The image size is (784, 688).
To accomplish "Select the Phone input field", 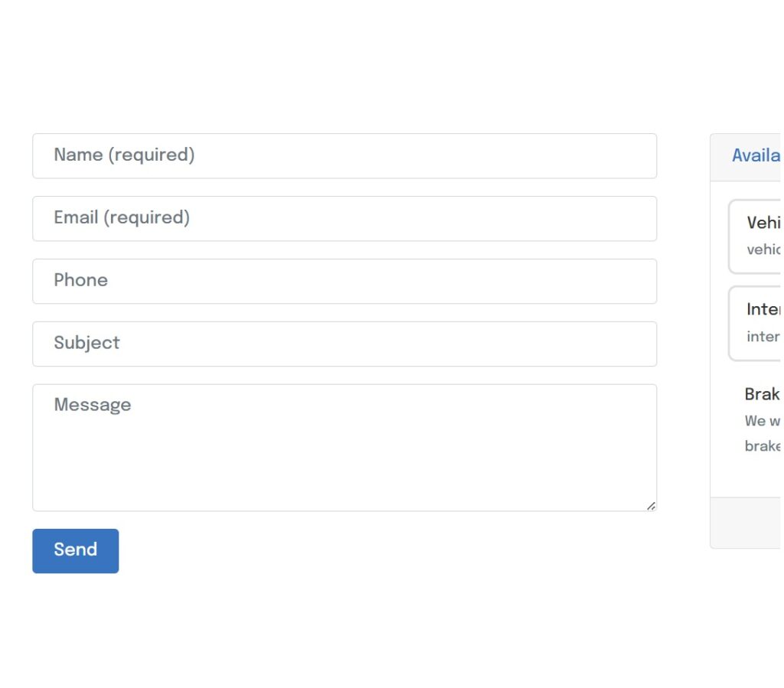I will click(x=345, y=282).
